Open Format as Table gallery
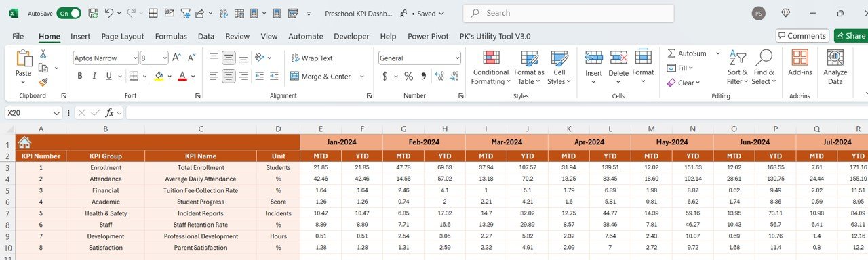Viewport: 868px width, 260px height. [x=529, y=68]
